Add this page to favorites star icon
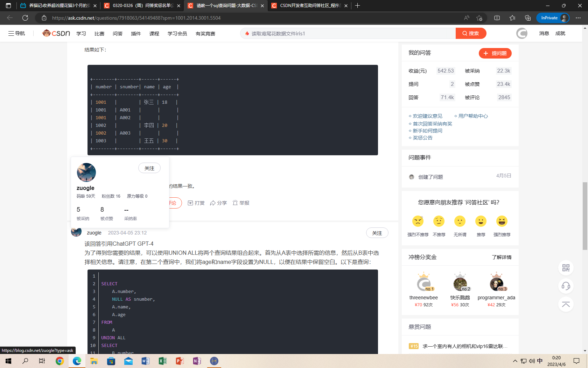Viewport: 588px width, 368px height. (x=479, y=18)
